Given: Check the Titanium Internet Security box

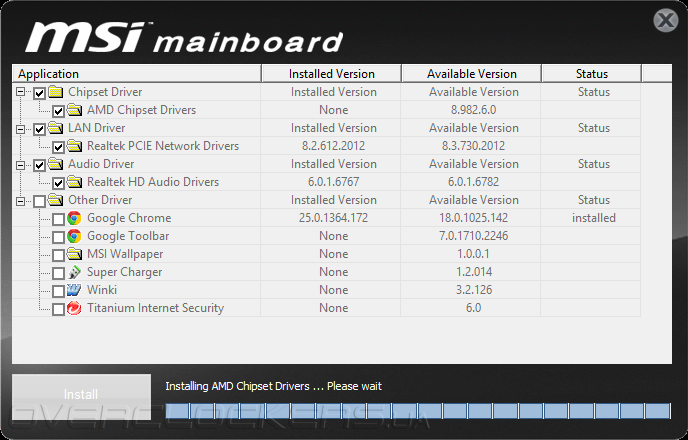Looking at the screenshot, I should tap(58, 309).
